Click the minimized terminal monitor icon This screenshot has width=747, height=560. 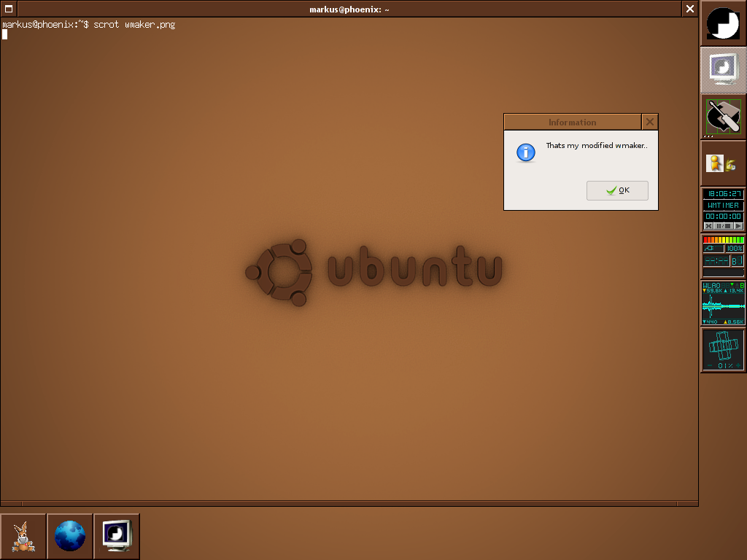tap(117, 536)
